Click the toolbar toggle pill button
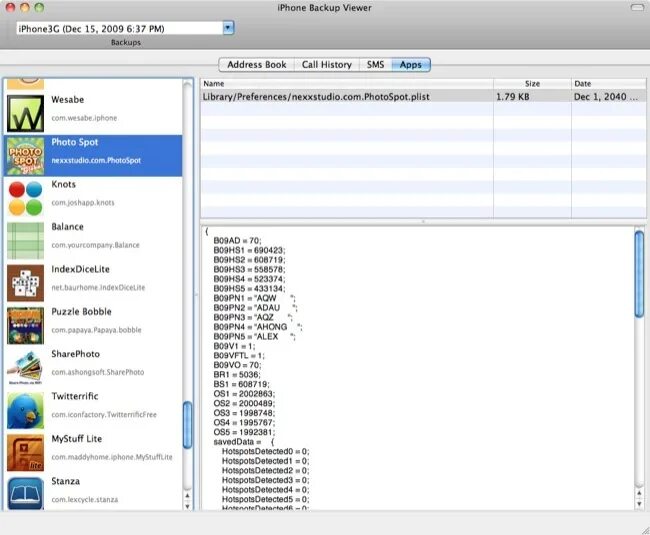 pyautogui.click(x=638, y=7)
